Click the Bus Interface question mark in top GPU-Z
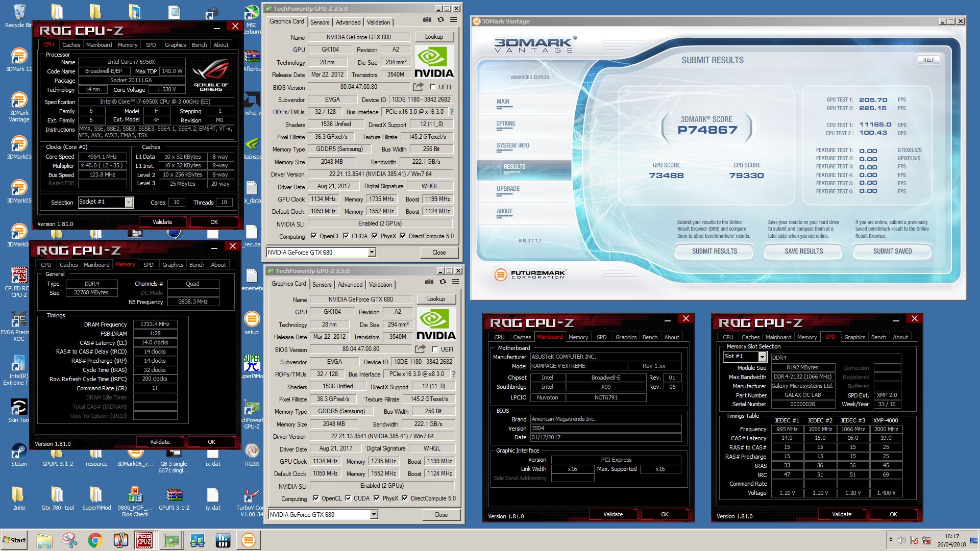 (x=451, y=112)
